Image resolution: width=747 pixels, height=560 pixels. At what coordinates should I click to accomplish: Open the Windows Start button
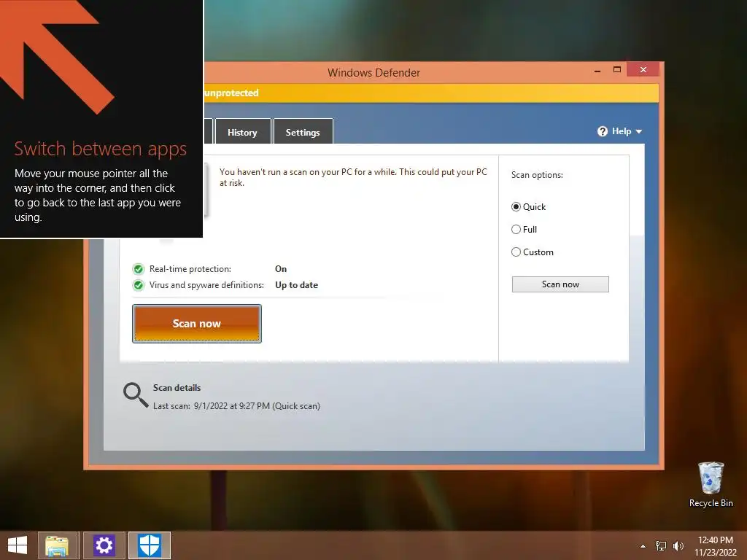18,545
